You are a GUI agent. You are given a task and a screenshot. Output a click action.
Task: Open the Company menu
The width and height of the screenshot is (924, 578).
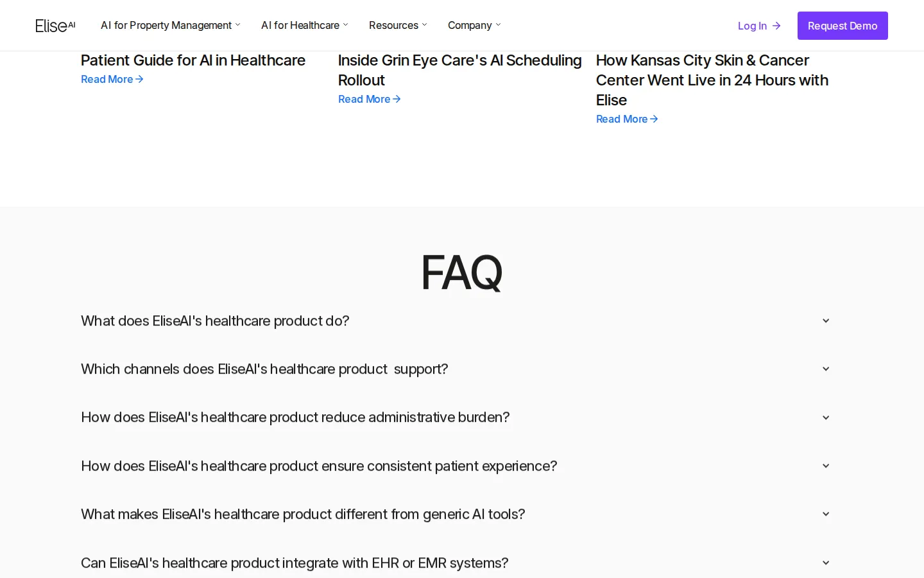(x=474, y=25)
